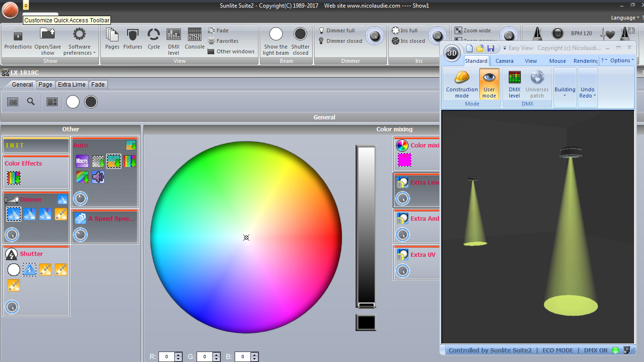Click the magnifier search icon in fixture toolbar
Image resolution: width=644 pixels, height=362 pixels.
click(x=31, y=101)
